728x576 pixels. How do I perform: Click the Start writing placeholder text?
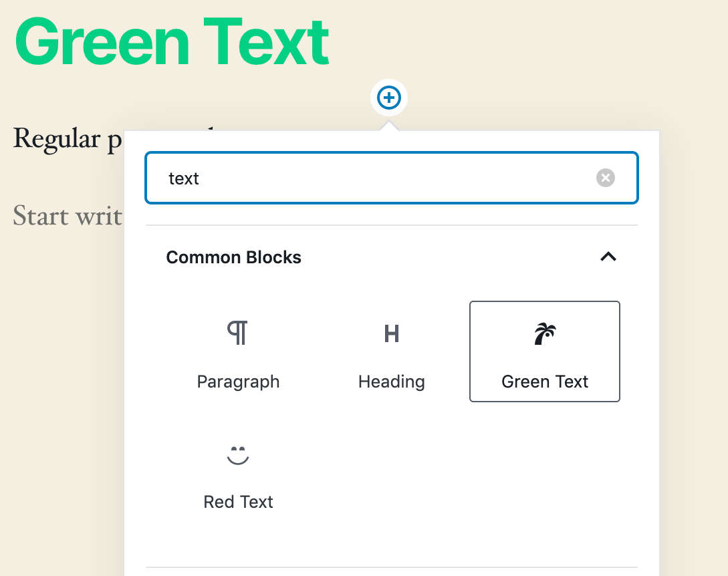[67, 216]
